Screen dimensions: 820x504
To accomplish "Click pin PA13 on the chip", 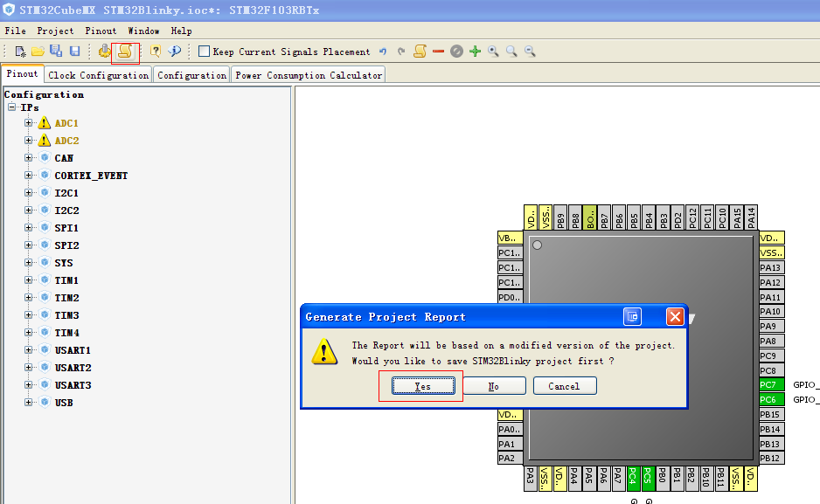I will point(771,267).
